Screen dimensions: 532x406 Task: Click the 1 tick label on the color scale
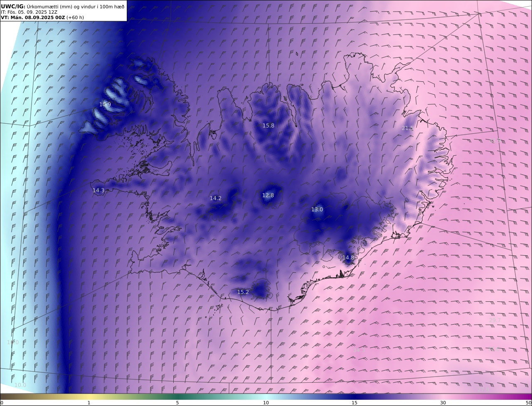click(x=89, y=403)
